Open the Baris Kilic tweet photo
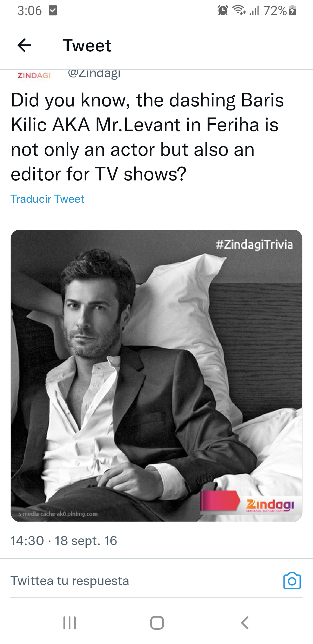This screenshot has height=644, width=313. 156,375
